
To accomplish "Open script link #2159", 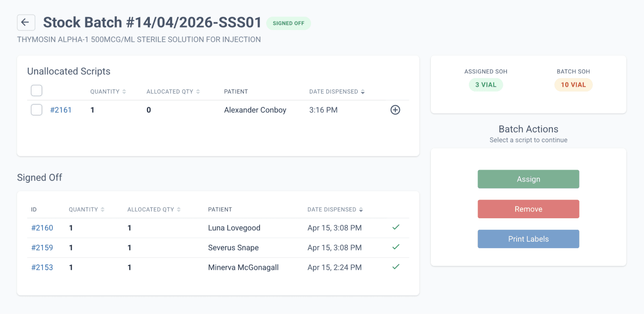I will click(x=42, y=248).
